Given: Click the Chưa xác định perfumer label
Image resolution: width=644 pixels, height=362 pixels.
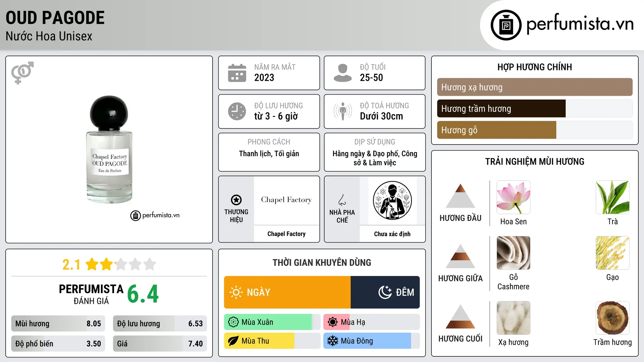Looking at the screenshot, I should [392, 234].
